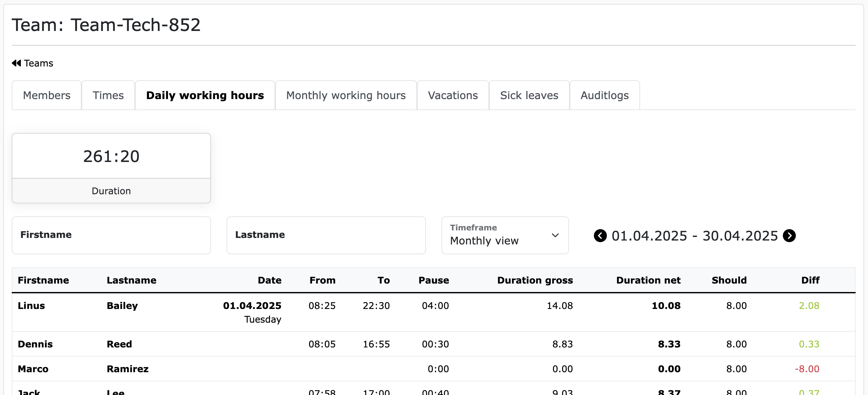Viewport: 868px width, 395px height.
Task: View the Sick leaves tab
Action: 529,95
